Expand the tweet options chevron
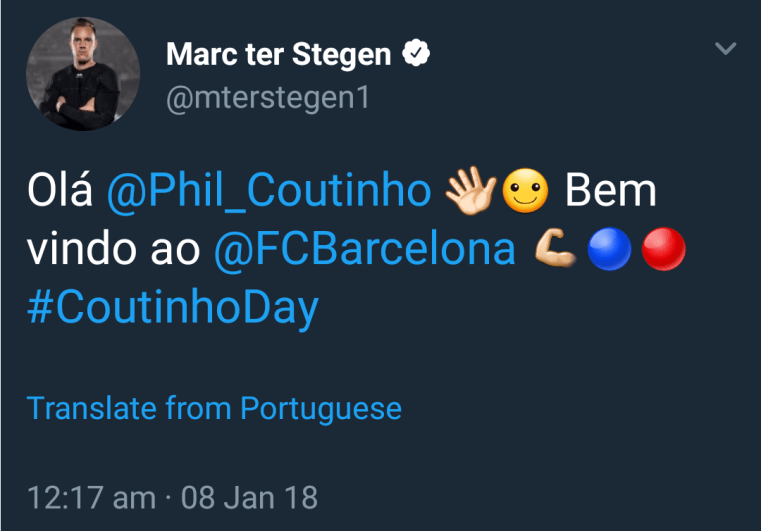Screen dimensions: 761x531 [x=726, y=48]
